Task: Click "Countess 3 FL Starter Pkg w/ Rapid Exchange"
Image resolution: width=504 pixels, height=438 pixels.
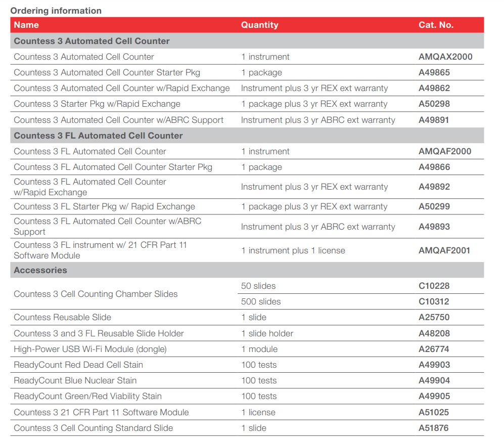Action: pyautogui.click(x=105, y=206)
